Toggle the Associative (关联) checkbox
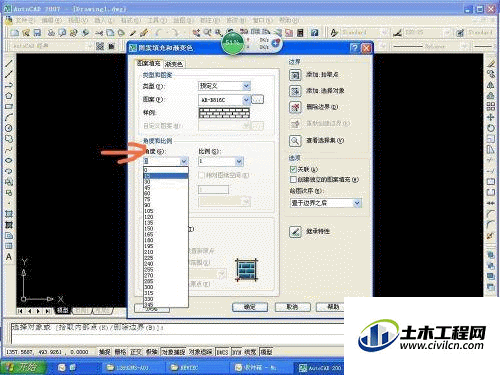This screenshot has width=500, height=375. (x=293, y=169)
